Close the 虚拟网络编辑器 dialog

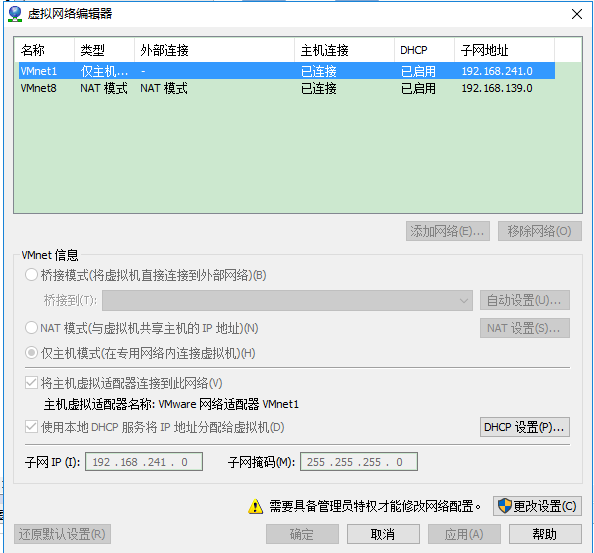point(577,14)
